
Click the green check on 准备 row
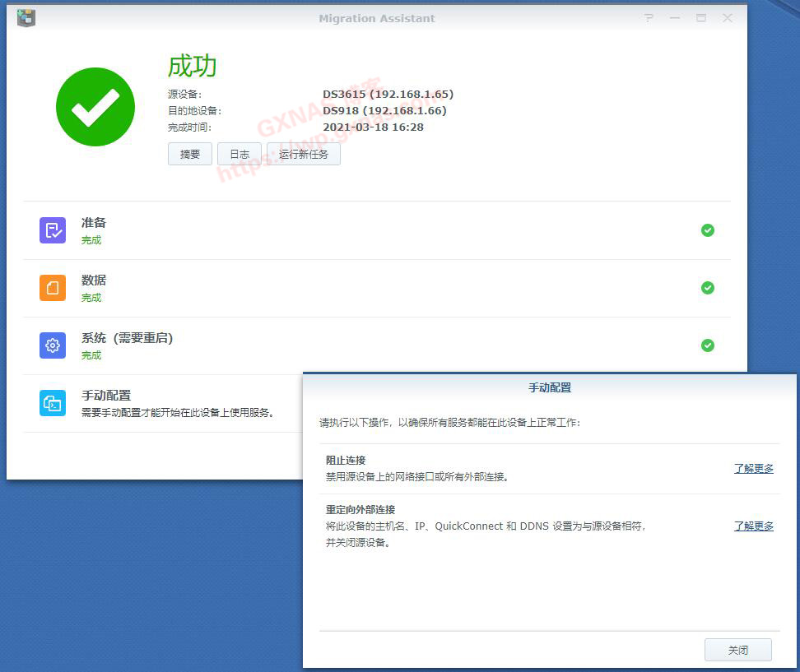pyautogui.click(x=708, y=230)
